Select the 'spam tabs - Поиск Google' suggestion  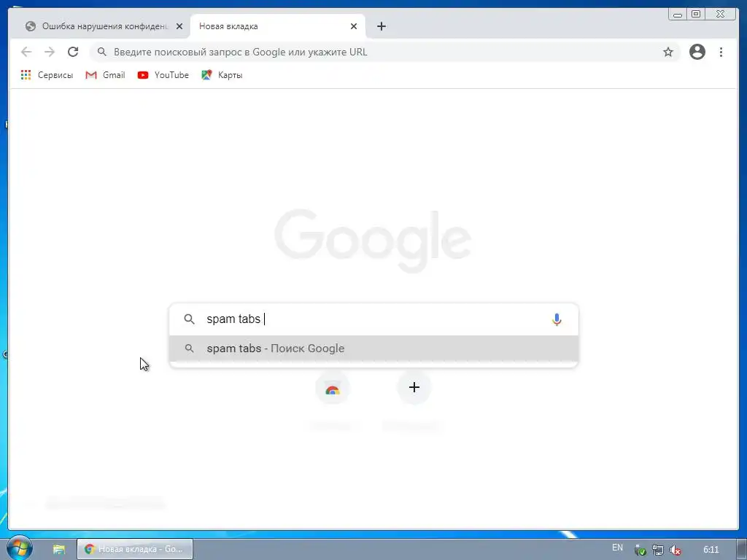(x=373, y=349)
